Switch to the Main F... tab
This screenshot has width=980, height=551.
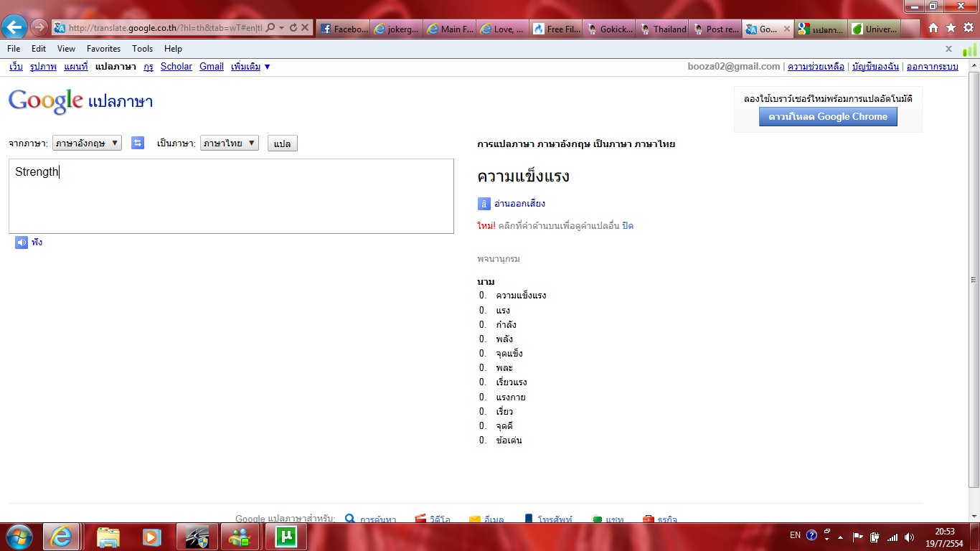click(x=449, y=29)
